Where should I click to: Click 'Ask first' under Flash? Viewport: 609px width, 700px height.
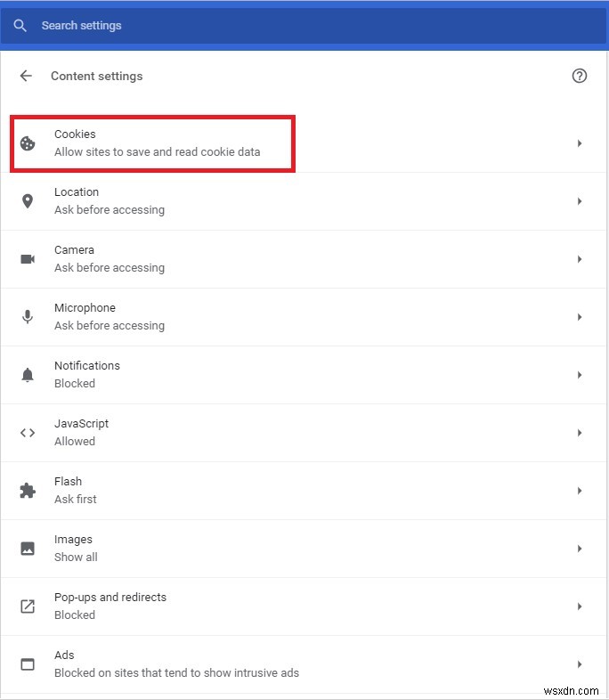click(76, 499)
